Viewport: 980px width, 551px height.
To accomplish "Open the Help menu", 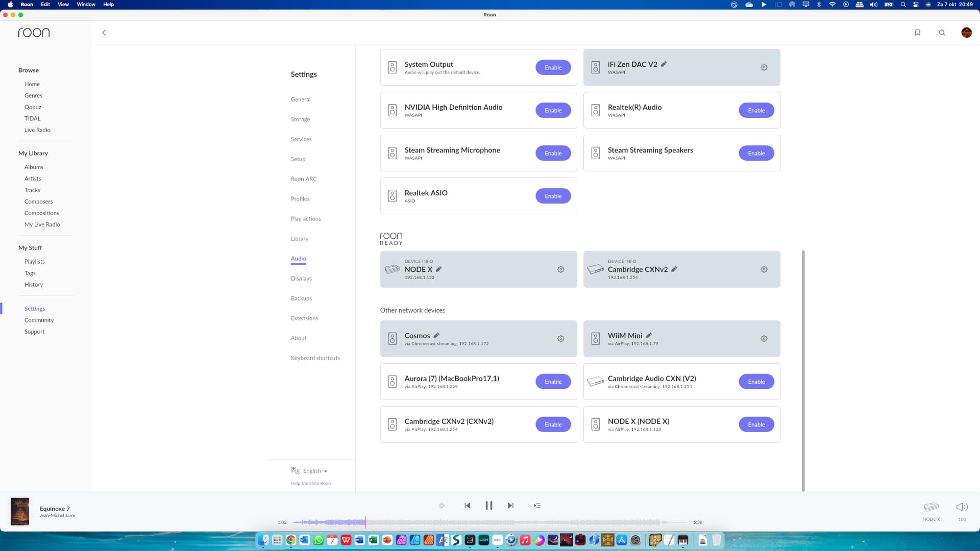I will [x=109, y=5].
